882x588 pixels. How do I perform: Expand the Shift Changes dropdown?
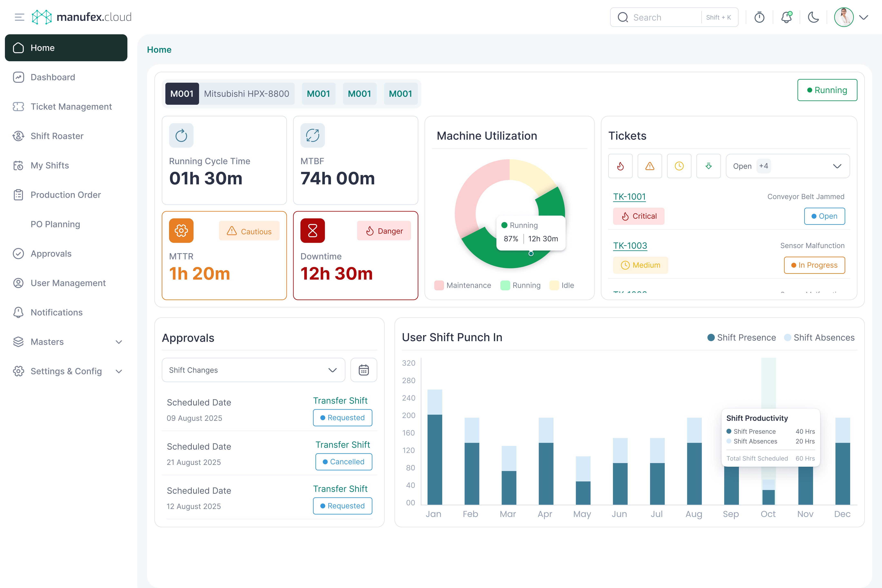[x=253, y=370]
